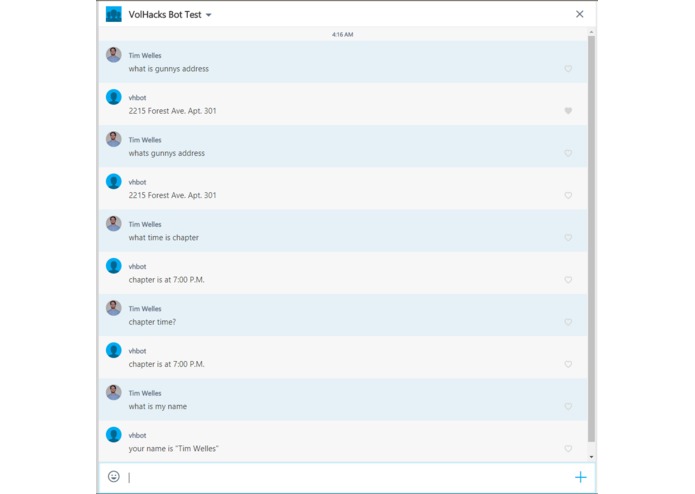Open vhbot avatar beside "your name is" reply
This screenshot has width=695, height=494.
tap(113, 435)
